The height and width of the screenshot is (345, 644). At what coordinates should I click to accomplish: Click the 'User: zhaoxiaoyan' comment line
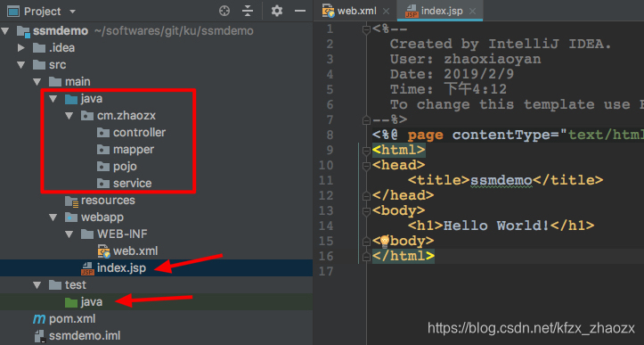click(x=465, y=59)
